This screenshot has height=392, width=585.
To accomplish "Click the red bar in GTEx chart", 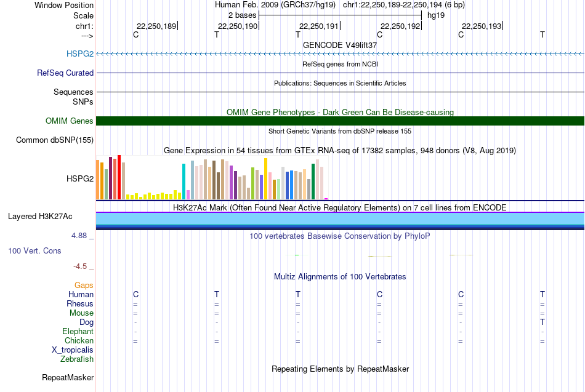I will click(x=119, y=177).
